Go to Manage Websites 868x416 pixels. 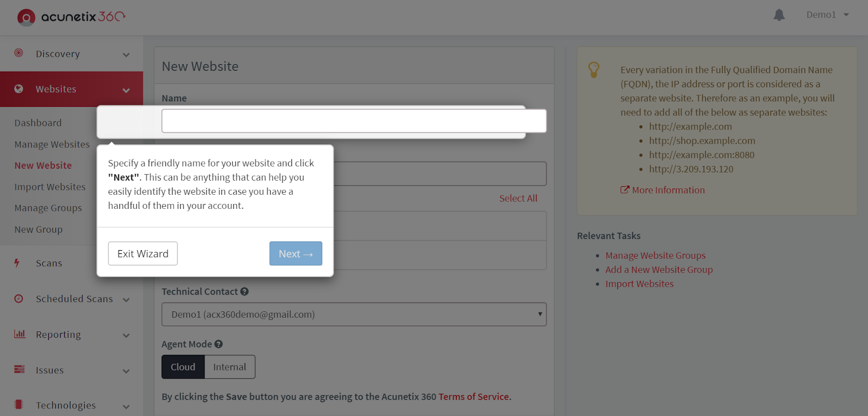[x=52, y=144]
